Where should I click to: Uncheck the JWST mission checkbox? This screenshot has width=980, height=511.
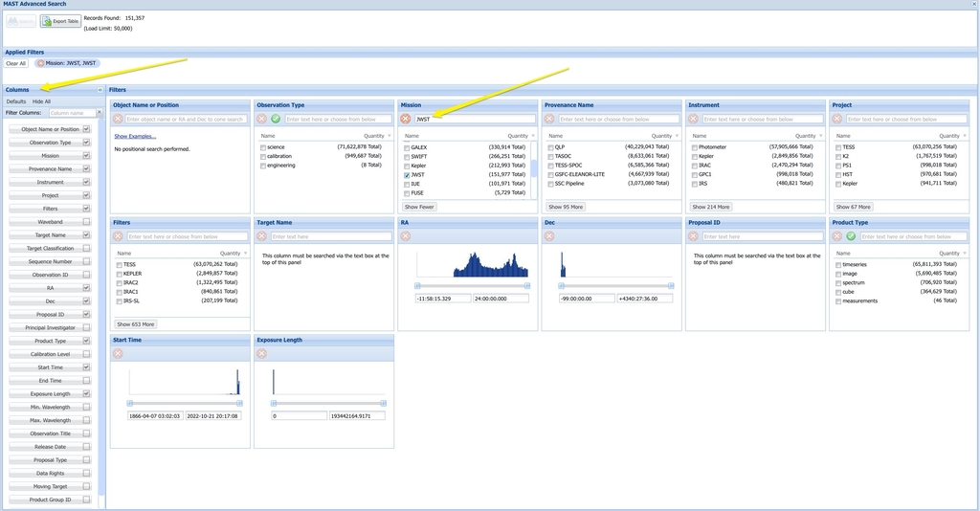pos(407,175)
